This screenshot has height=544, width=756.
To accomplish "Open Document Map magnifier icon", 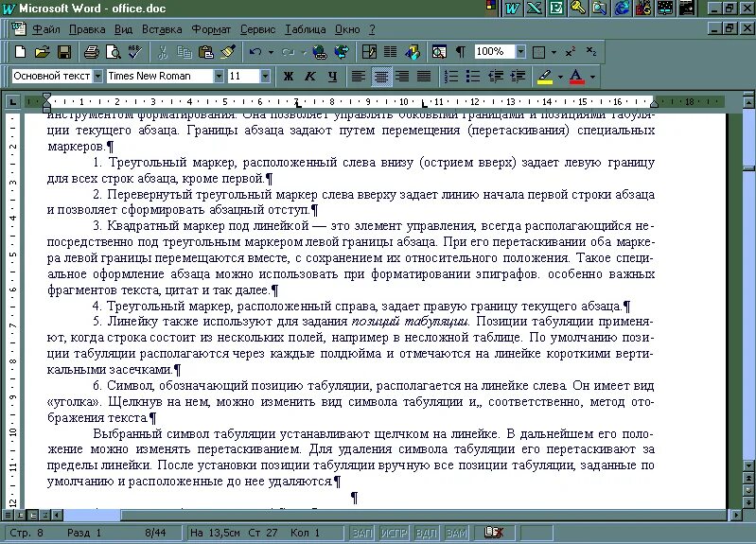I will (x=439, y=52).
